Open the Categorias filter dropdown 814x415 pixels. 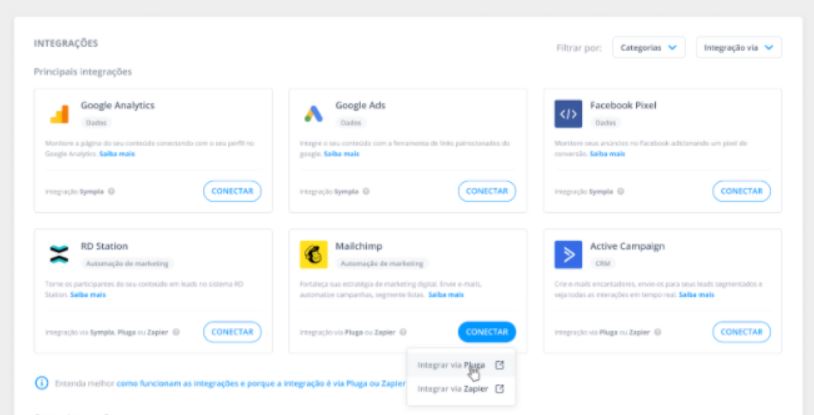648,47
